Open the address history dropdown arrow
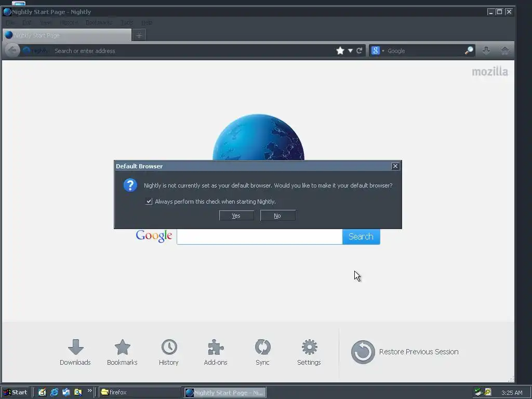Viewport: 532px width, 399px height. click(350, 51)
